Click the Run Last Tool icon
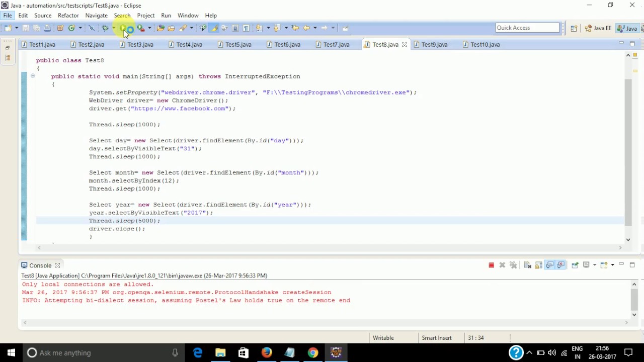644x362 pixels. coord(141,28)
